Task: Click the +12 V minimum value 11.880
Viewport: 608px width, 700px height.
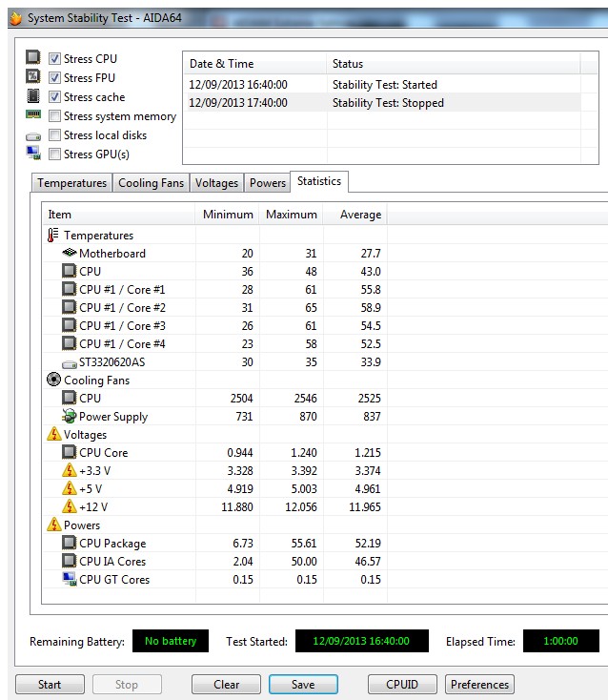Action: pos(237,507)
